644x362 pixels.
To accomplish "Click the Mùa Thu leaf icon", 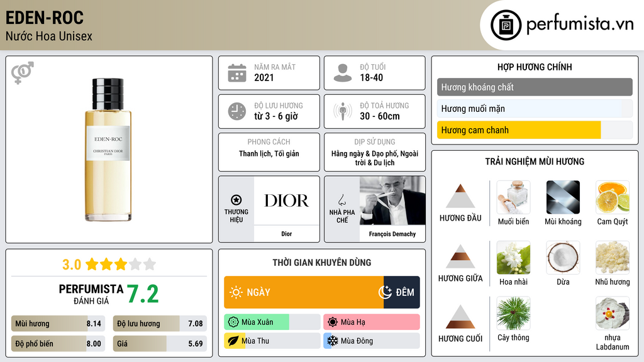I will pos(233,341).
